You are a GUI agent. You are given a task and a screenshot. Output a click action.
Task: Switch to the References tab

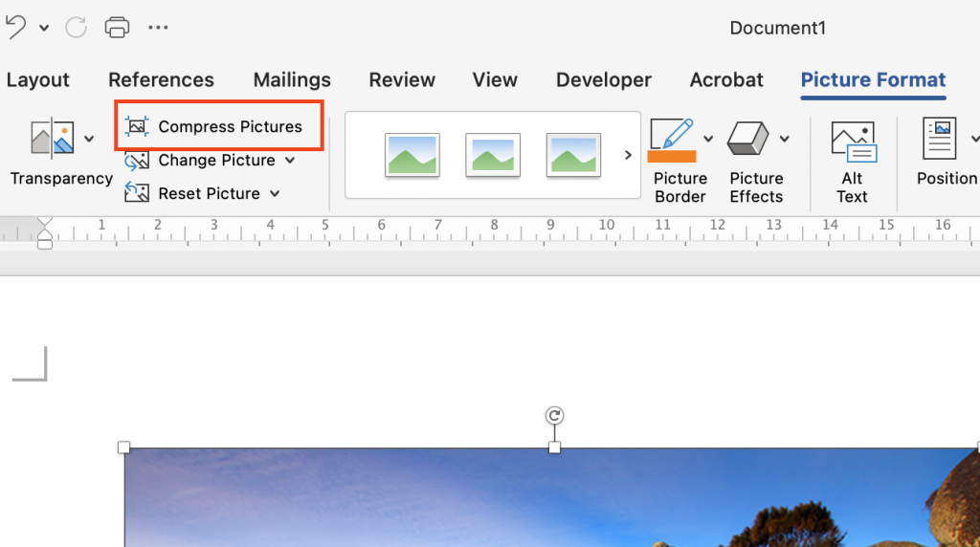pyautogui.click(x=161, y=80)
